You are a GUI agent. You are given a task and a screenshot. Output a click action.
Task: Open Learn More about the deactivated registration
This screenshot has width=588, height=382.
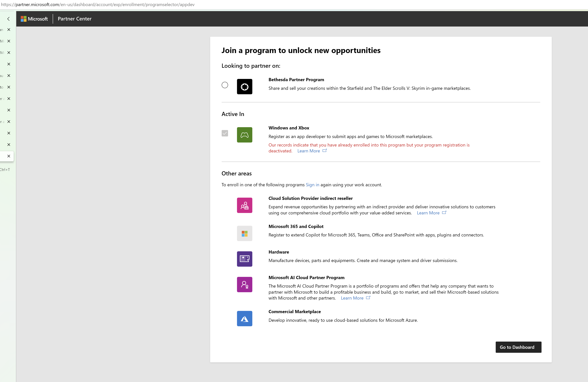click(308, 151)
